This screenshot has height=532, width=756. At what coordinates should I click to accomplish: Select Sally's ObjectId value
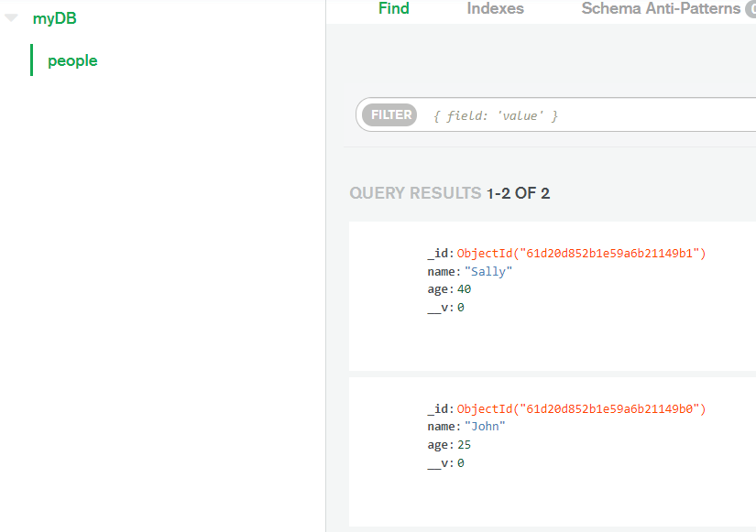581,254
